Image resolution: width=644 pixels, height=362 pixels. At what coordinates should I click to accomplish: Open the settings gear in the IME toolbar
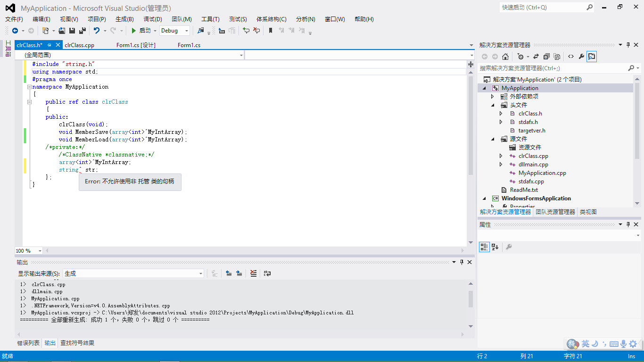pos(633,344)
